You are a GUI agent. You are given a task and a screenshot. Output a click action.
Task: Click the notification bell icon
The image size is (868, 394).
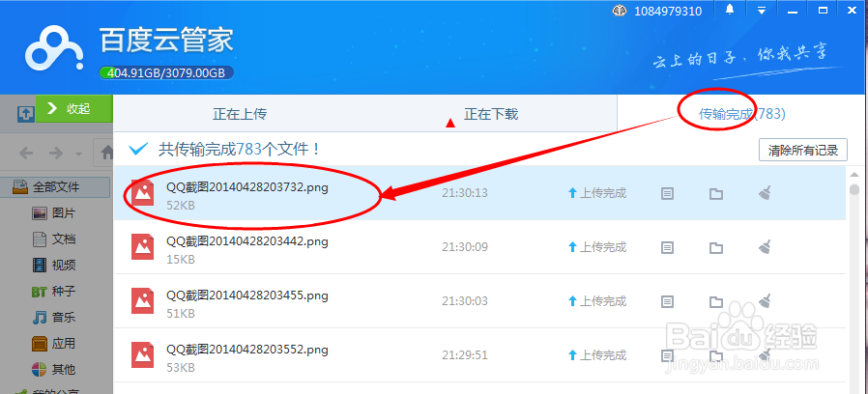tap(730, 10)
